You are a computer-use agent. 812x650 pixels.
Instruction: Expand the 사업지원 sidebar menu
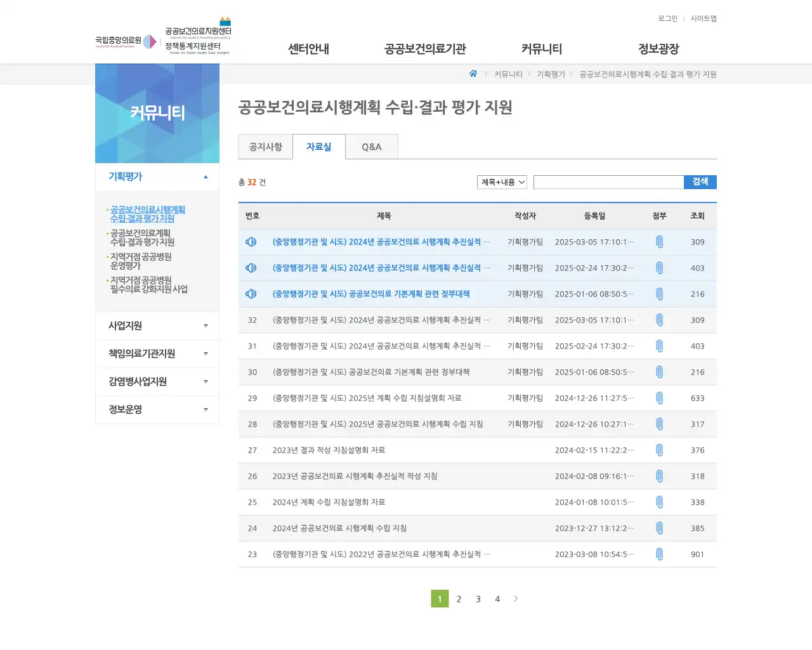(157, 326)
